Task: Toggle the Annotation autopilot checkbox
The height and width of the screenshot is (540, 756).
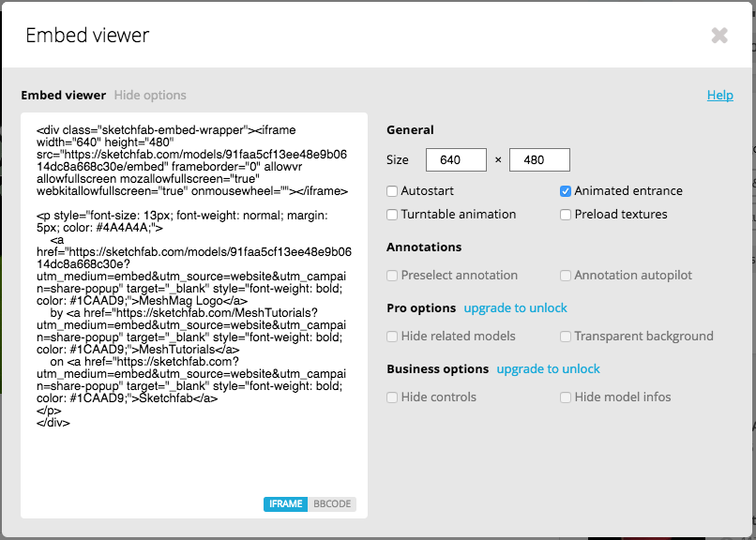Action: [566, 276]
